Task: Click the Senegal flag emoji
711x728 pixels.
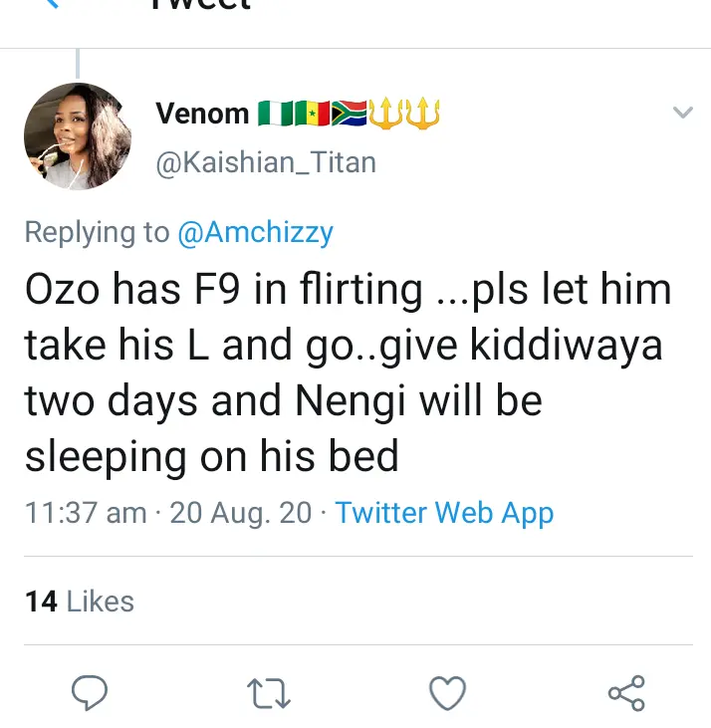Action: [311, 114]
